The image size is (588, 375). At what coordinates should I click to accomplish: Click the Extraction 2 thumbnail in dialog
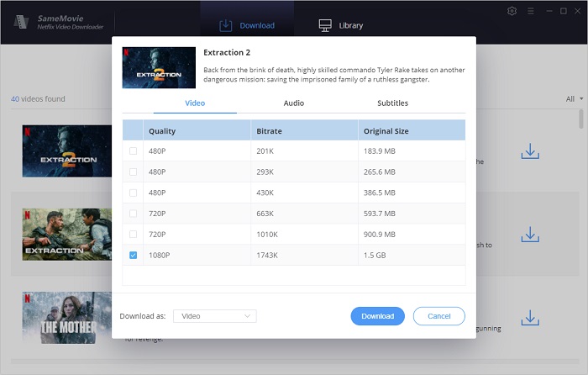click(x=159, y=67)
